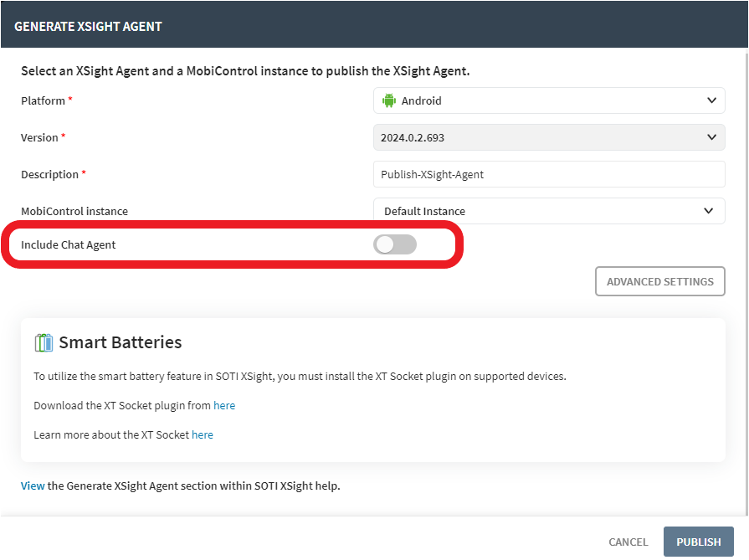Click the Description text field
Image resolution: width=749 pixels, height=560 pixels.
[x=549, y=174]
